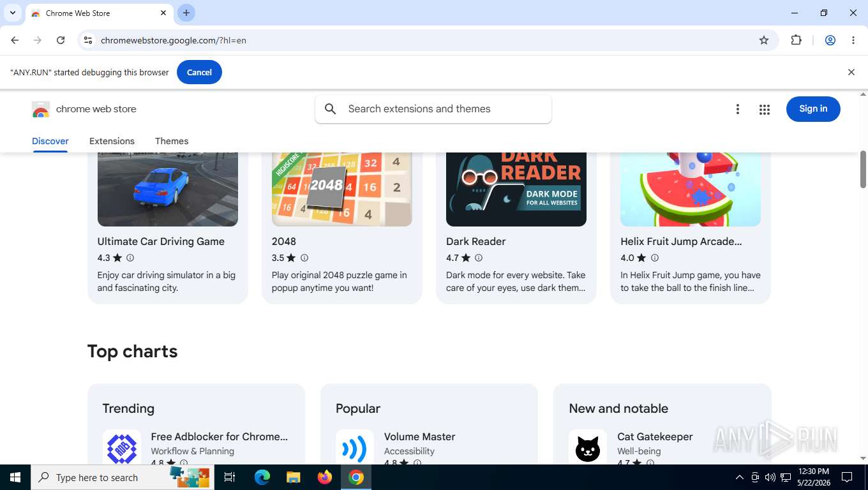
Task: Cancel ANY.RUN browser debugging
Action: tap(199, 72)
